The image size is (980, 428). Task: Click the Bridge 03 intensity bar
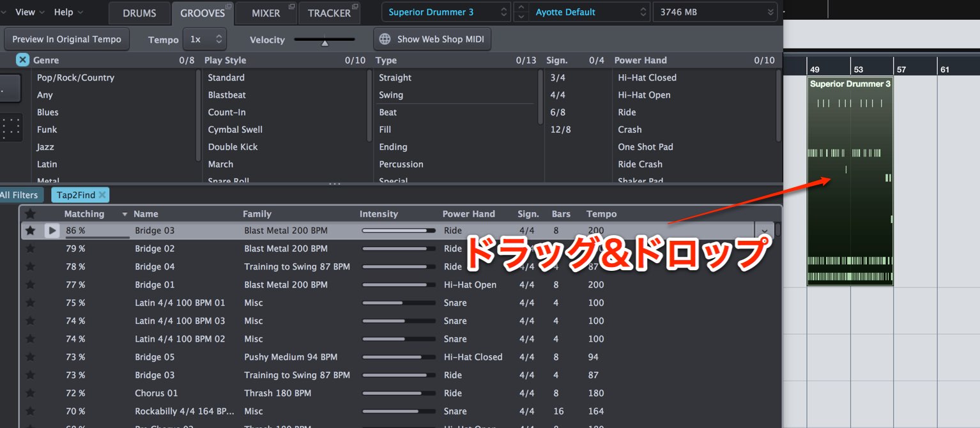coord(399,231)
